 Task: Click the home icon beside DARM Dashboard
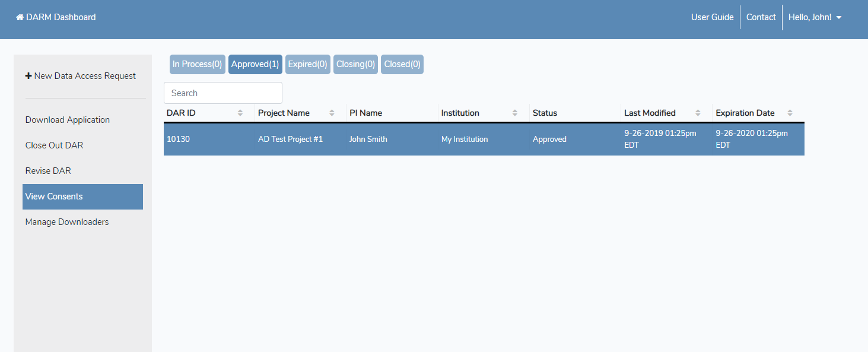tap(20, 17)
